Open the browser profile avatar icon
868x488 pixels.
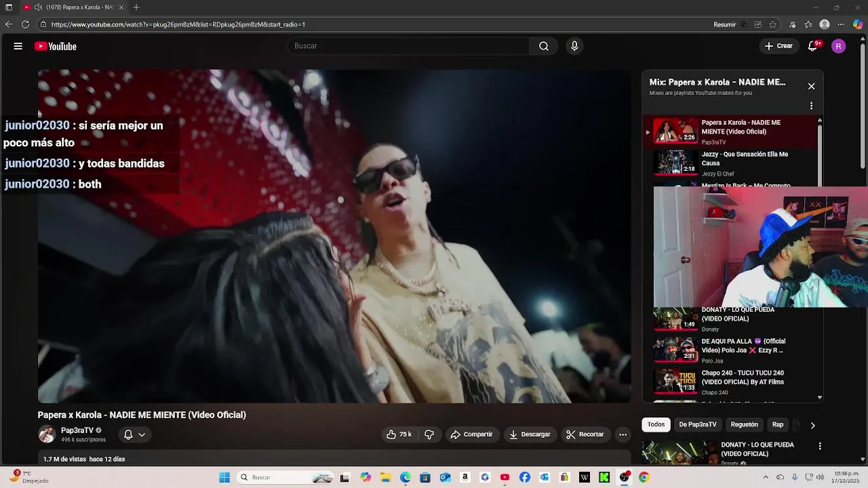pos(825,24)
